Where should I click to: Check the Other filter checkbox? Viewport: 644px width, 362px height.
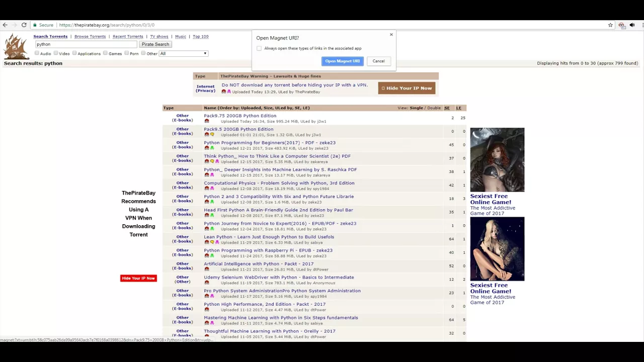143,53
